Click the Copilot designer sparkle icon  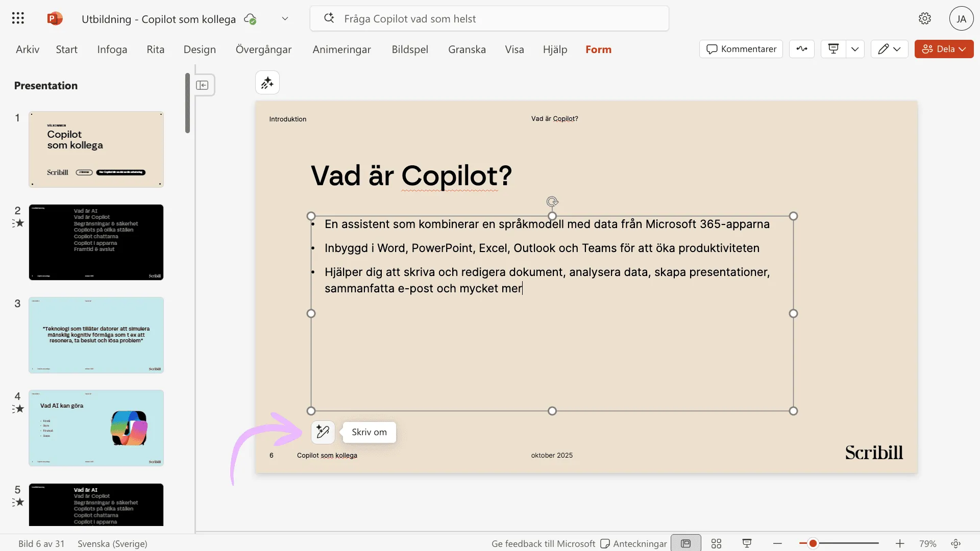click(x=267, y=83)
